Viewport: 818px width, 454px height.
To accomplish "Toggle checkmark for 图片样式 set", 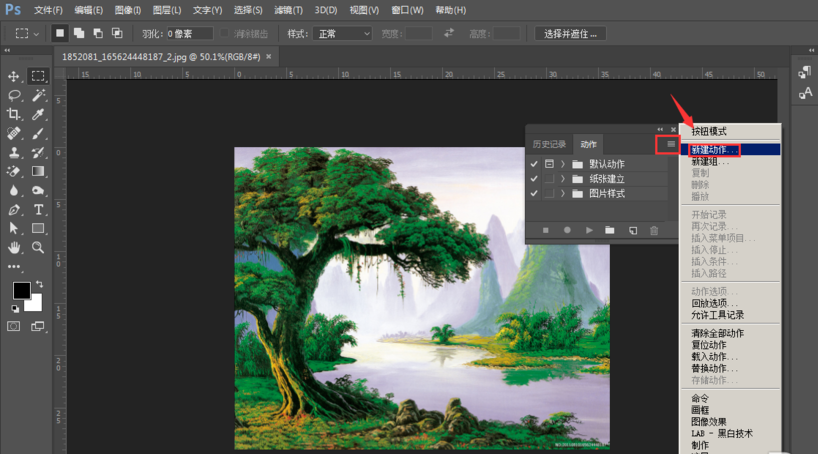I will pyautogui.click(x=534, y=193).
